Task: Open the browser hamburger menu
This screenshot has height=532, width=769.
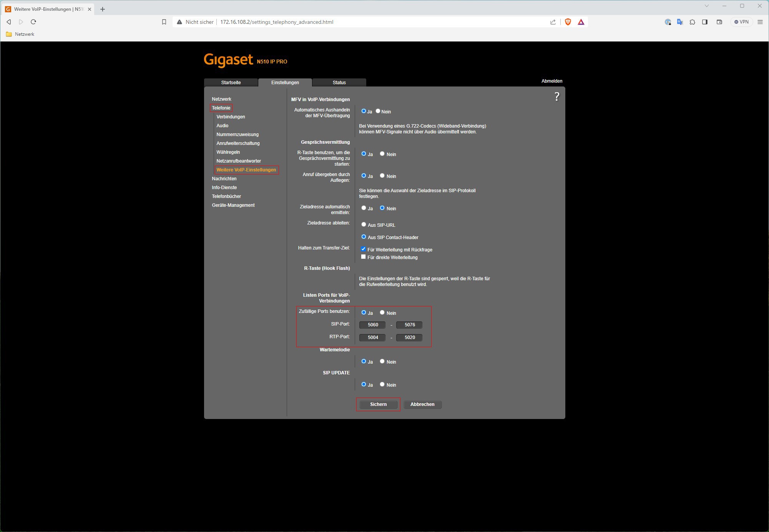Action: (x=760, y=22)
